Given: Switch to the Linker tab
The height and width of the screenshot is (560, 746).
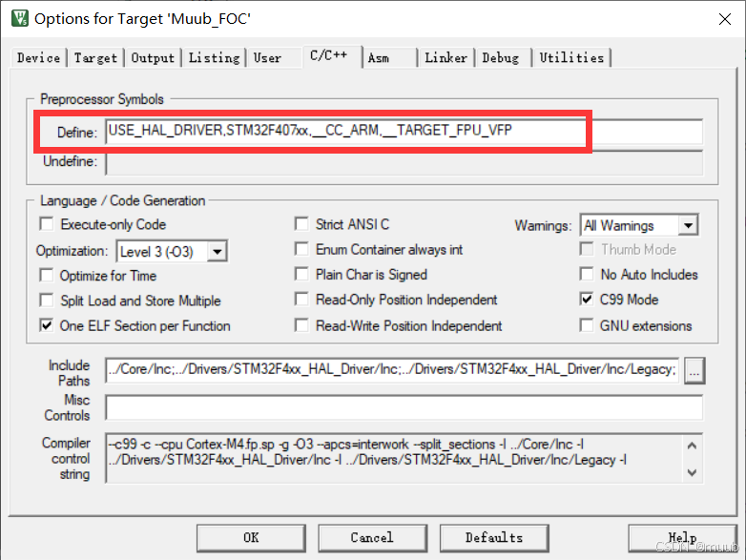Looking at the screenshot, I should (x=446, y=58).
